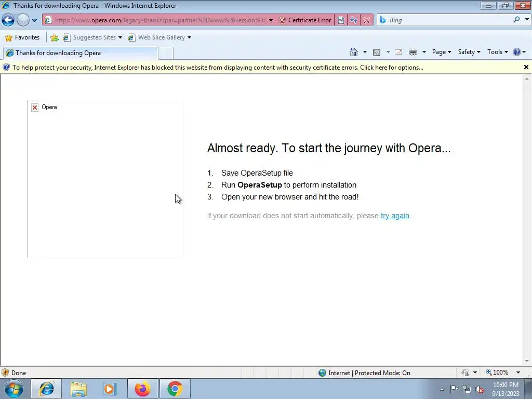Go back with the Back arrow button

(8, 20)
